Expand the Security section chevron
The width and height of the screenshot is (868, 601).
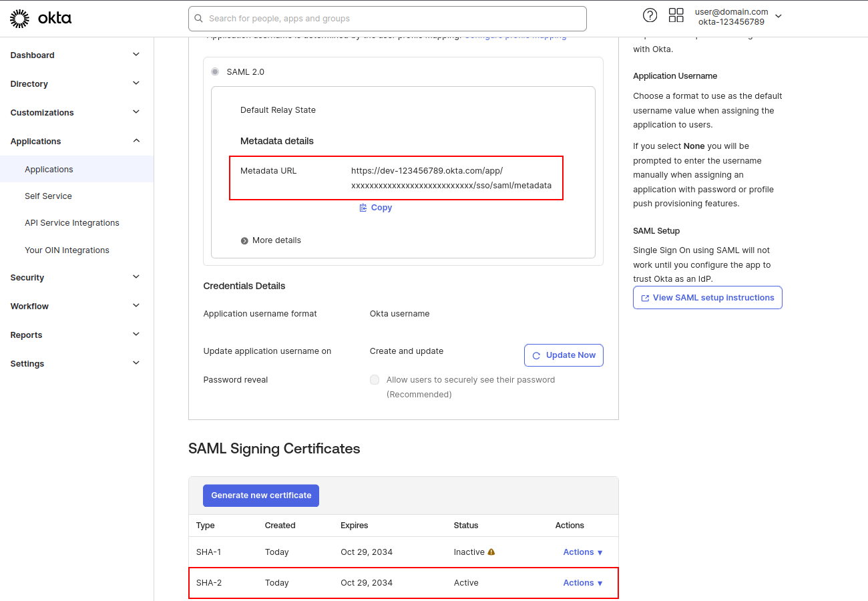tap(136, 277)
